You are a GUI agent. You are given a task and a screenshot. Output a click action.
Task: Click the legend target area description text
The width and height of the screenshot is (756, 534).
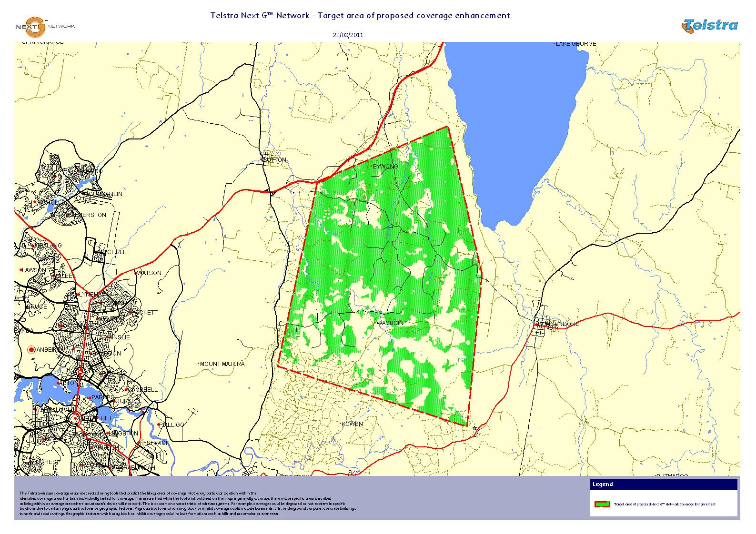coord(664,504)
